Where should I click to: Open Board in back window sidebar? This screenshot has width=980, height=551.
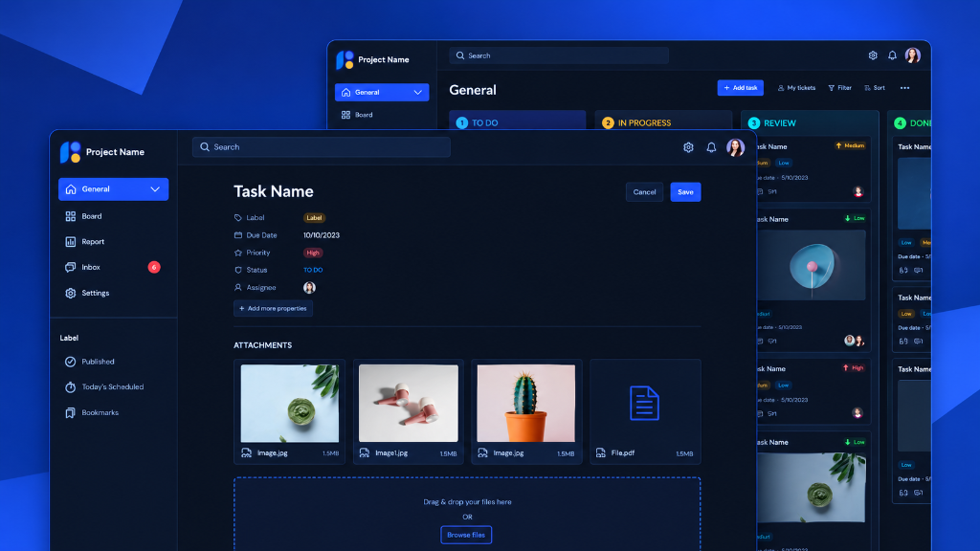(x=357, y=115)
